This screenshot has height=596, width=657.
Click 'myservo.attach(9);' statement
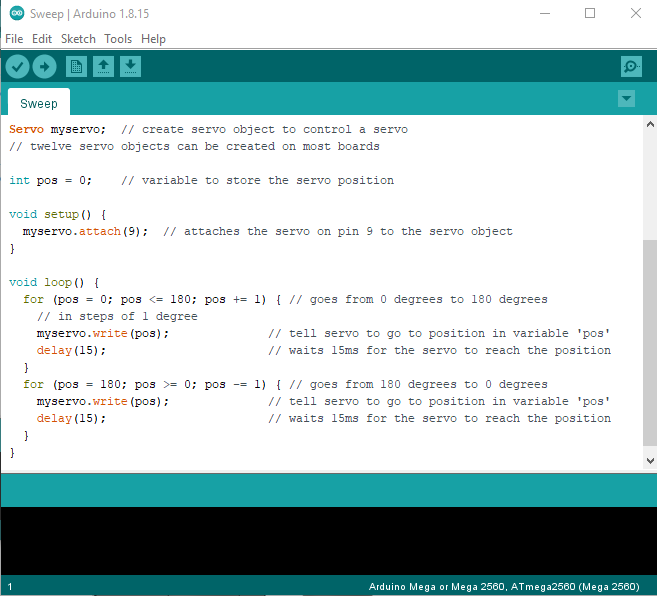click(85, 231)
